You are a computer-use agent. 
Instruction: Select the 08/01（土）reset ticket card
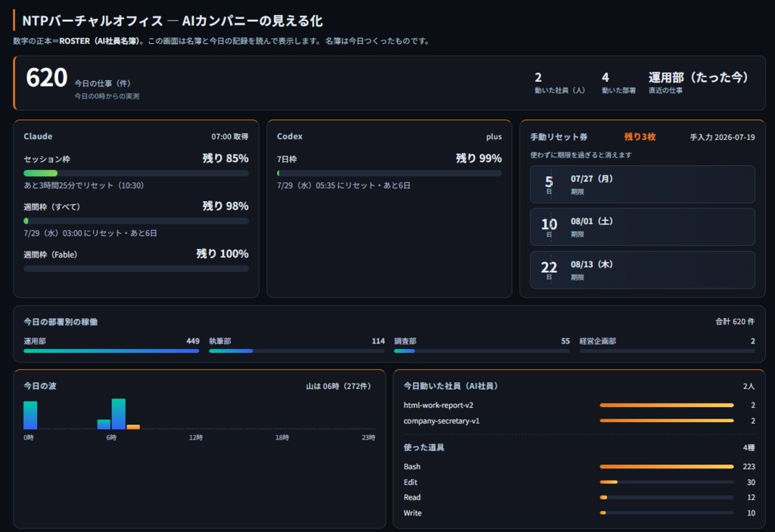pyautogui.click(x=643, y=227)
